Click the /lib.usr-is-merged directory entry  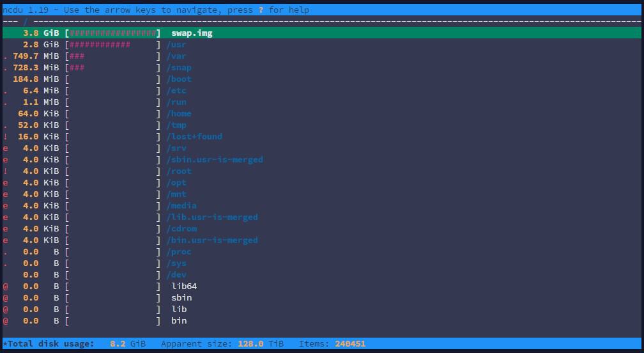pyautogui.click(x=212, y=217)
